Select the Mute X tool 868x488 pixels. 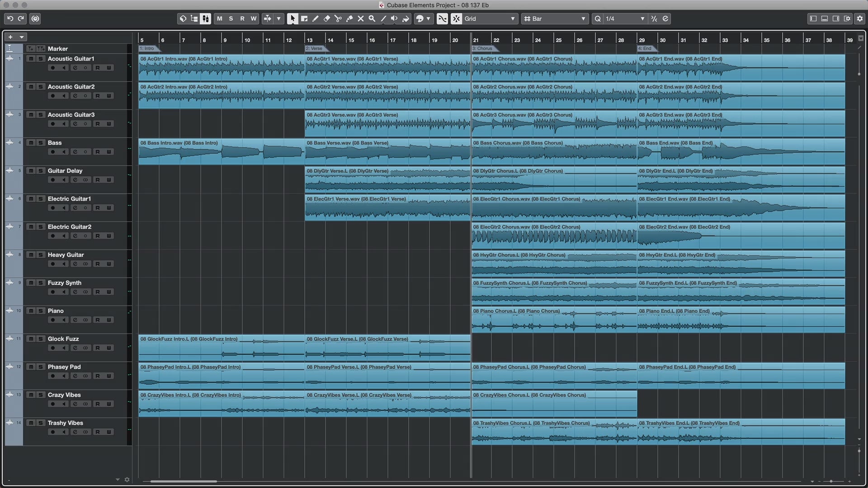361,19
